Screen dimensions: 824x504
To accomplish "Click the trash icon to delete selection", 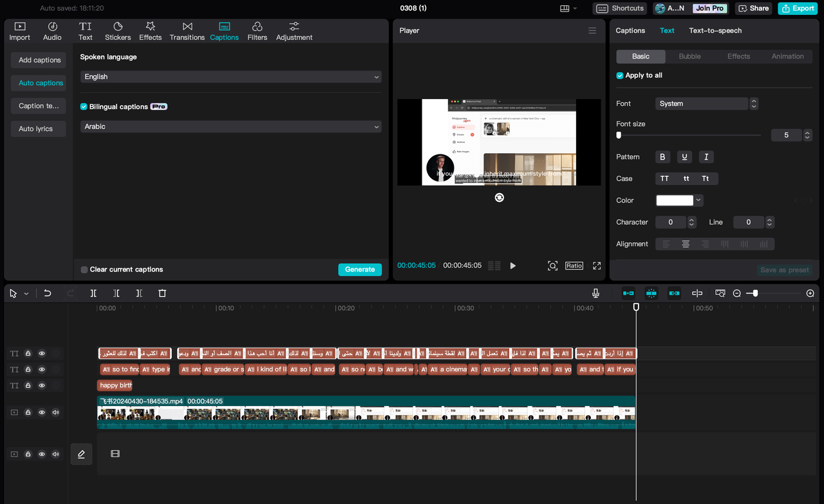I will (162, 293).
